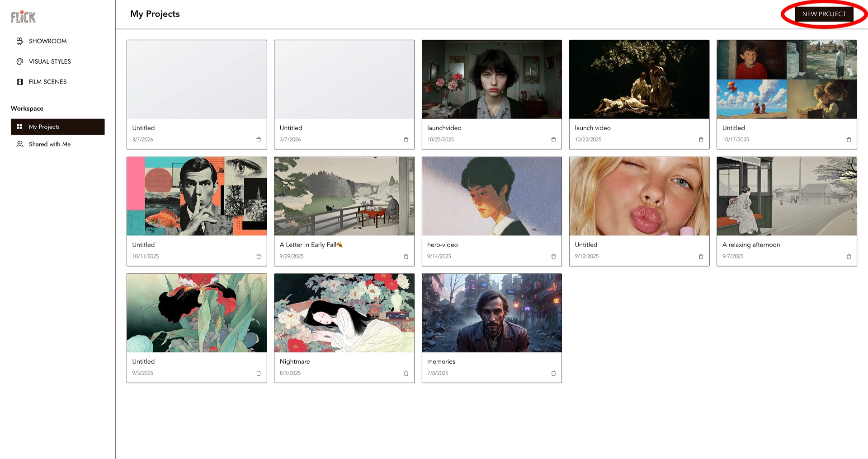Go to Visual Styles in sidebar
This screenshot has height=459, width=868.
pos(50,61)
